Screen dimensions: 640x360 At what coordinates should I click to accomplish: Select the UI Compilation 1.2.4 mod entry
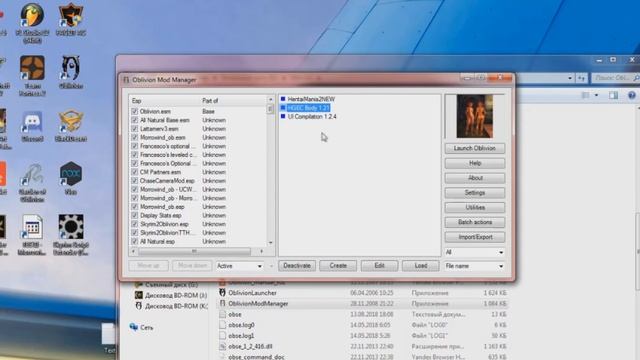click(312, 116)
